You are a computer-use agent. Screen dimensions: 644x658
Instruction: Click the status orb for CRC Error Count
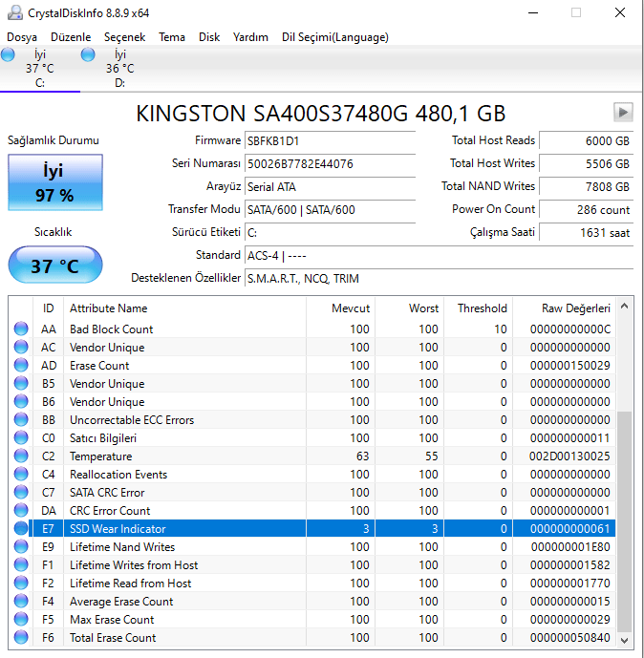[21, 510]
